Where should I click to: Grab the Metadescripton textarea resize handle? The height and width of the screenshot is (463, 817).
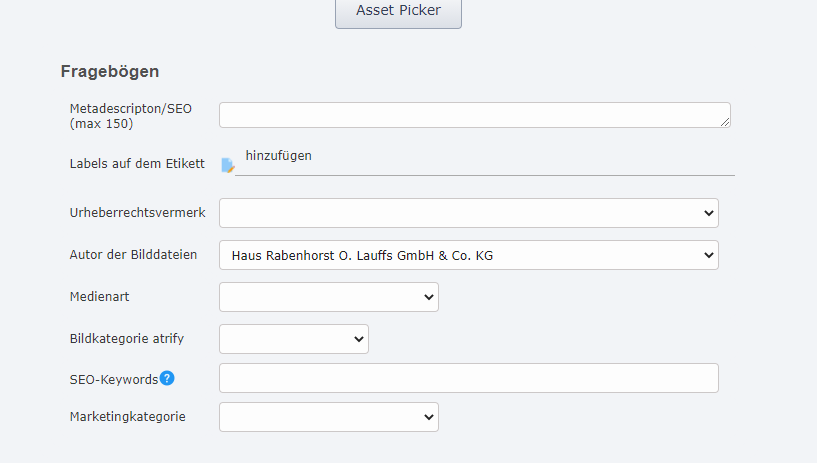pyautogui.click(x=725, y=122)
